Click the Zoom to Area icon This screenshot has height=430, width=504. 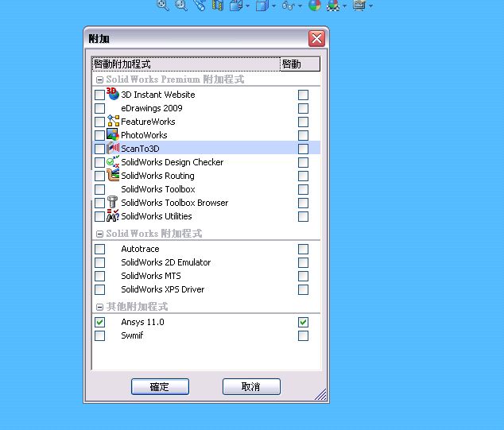[181, 5]
